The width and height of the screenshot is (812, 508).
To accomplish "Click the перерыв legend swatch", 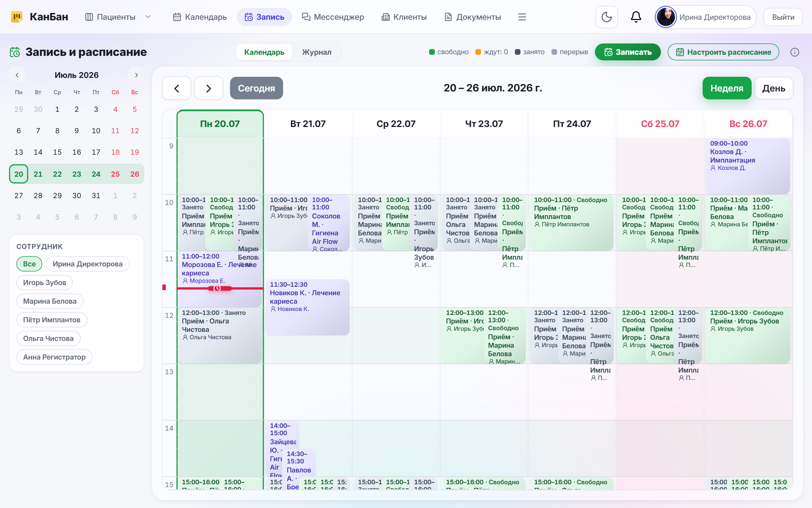I will tap(554, 52).
